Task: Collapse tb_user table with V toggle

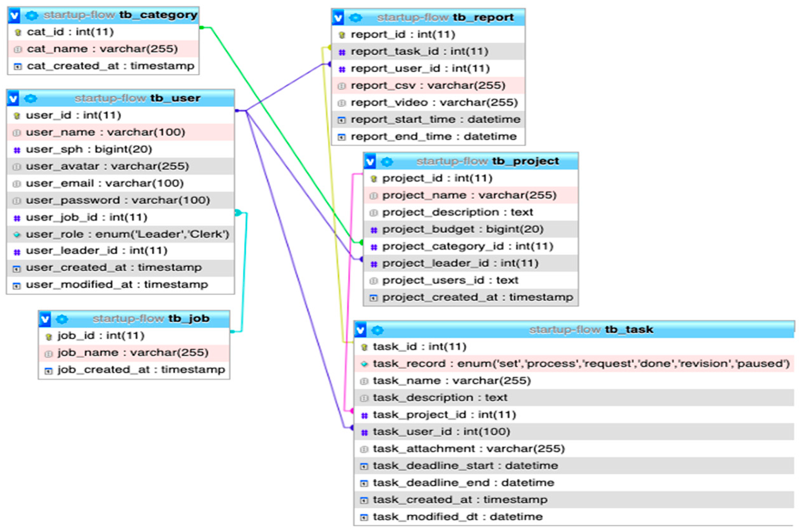Action: coord(13,99)
